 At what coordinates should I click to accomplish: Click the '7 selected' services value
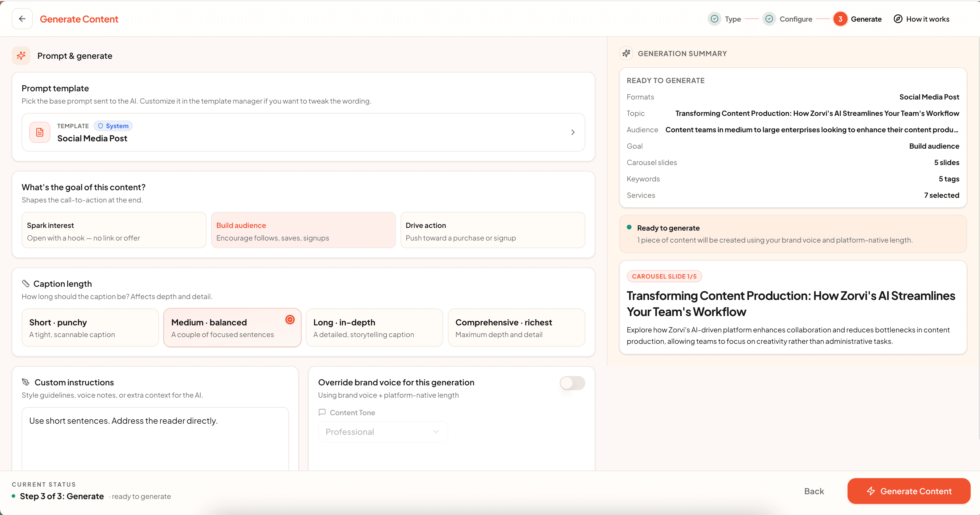pyautogui.click(x=942, y=195)
